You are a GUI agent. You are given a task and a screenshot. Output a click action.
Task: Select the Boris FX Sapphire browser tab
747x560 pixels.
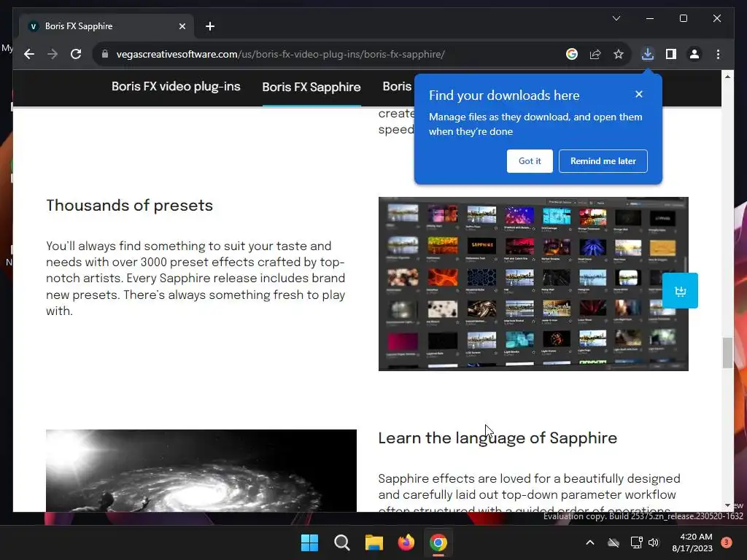106,26
